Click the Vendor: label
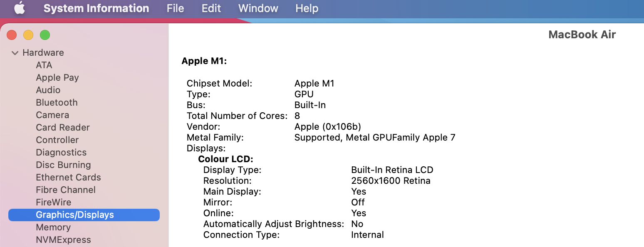Image resolution: width=644 pixels, height=247 pixels. pyautogui.click(x=203, y=126)
